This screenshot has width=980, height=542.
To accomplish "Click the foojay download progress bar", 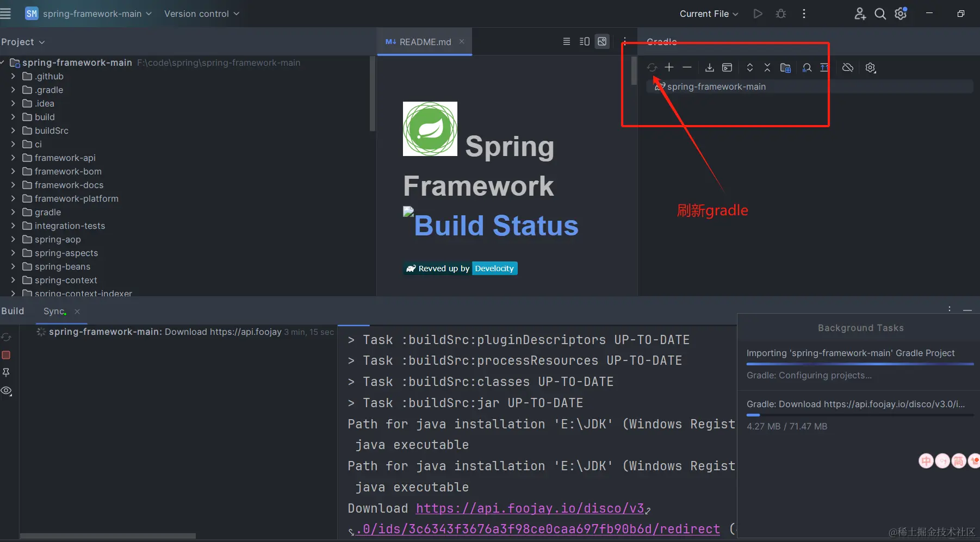I will point(860,415).
